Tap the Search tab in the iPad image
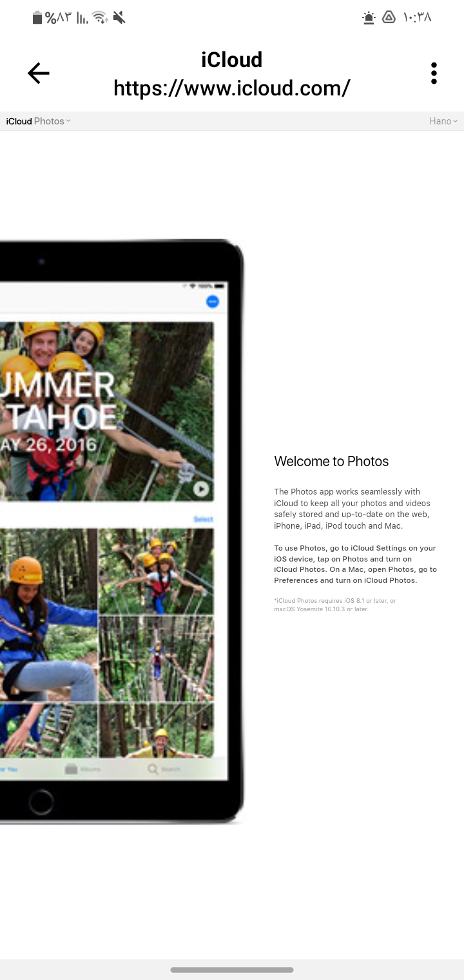 pos(164,769)
